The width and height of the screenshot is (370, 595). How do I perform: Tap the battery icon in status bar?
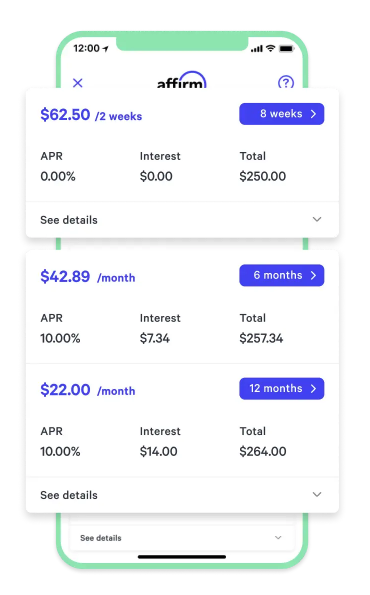point(287,49)
